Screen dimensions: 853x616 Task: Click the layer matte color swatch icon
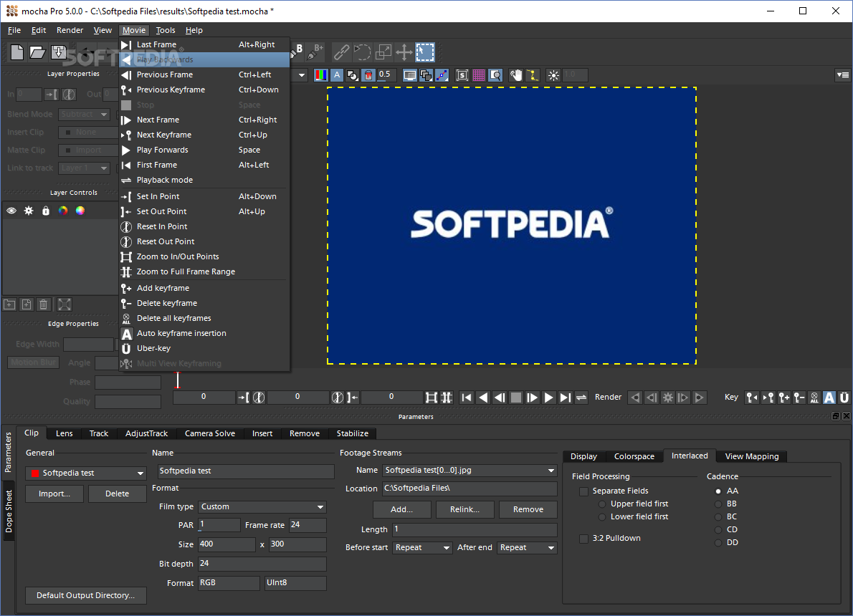80,211
